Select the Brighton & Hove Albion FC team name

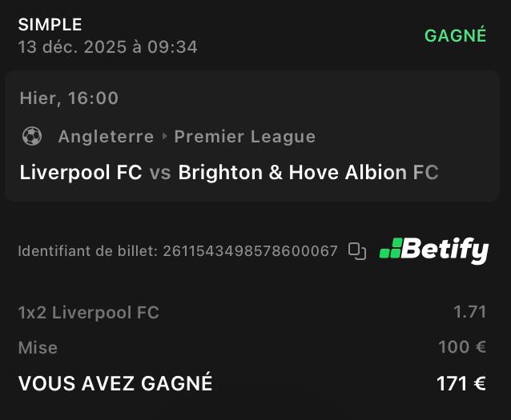308,172
